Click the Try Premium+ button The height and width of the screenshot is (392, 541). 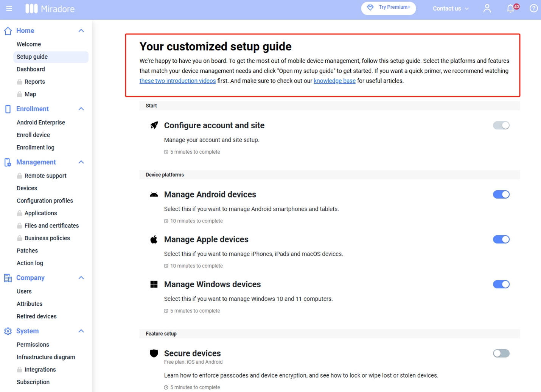(389, 8)
